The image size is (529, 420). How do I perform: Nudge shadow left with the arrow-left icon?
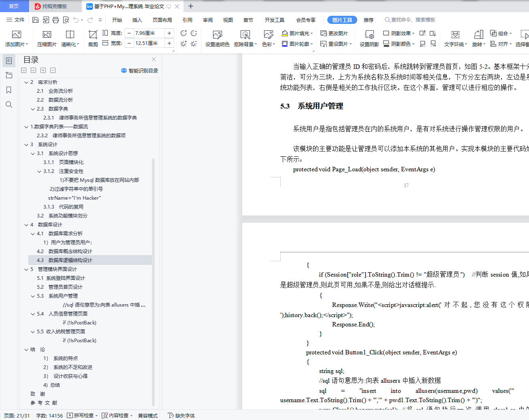tap(422, 43)
